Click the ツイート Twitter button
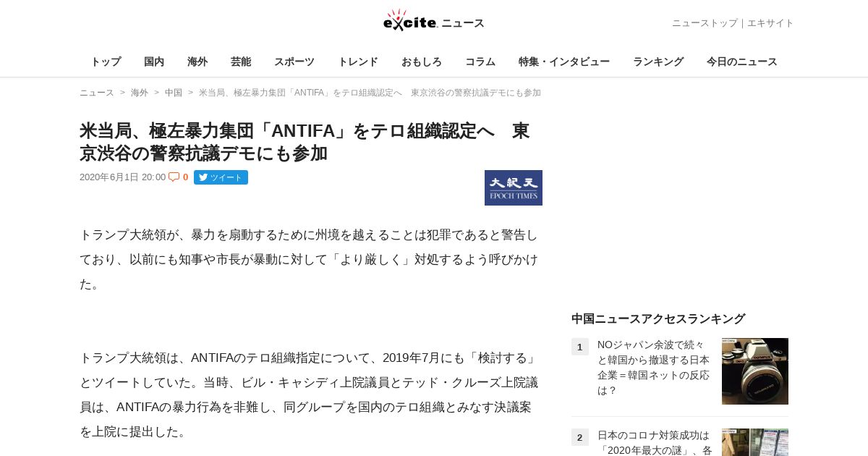Viewport: 868px width, 456px height. [221, 177]
